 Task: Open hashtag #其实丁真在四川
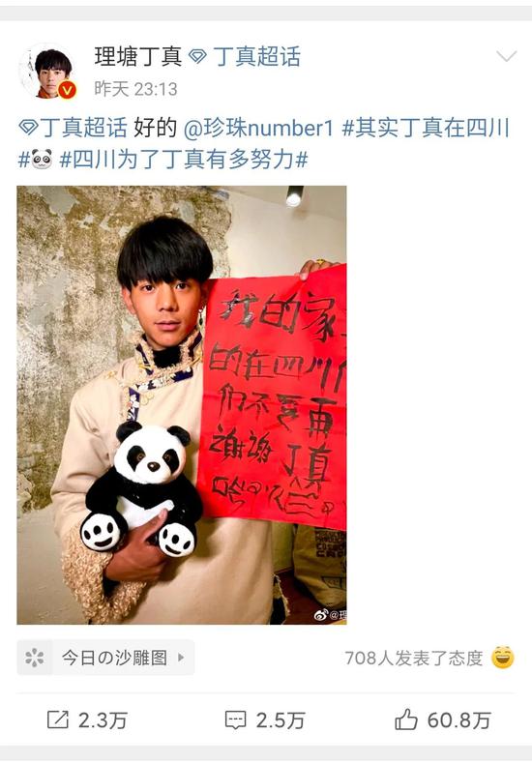(426, 128)
